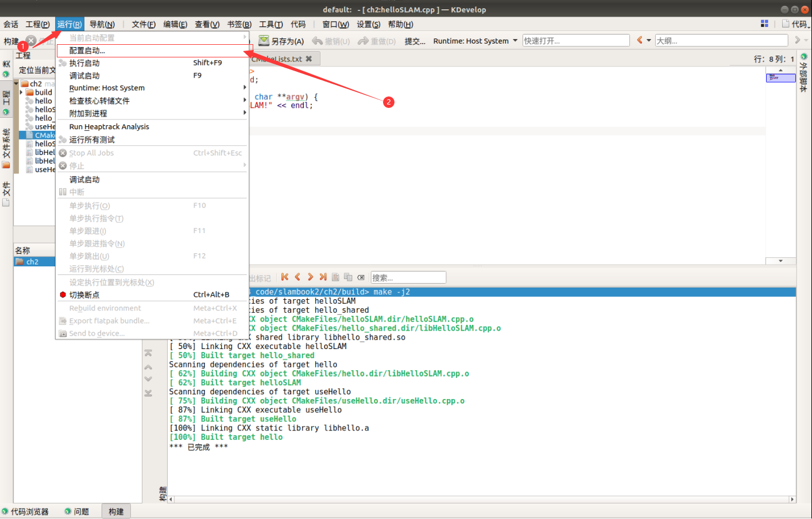Close the CMakeLists.txt tab

coord(309,59)
